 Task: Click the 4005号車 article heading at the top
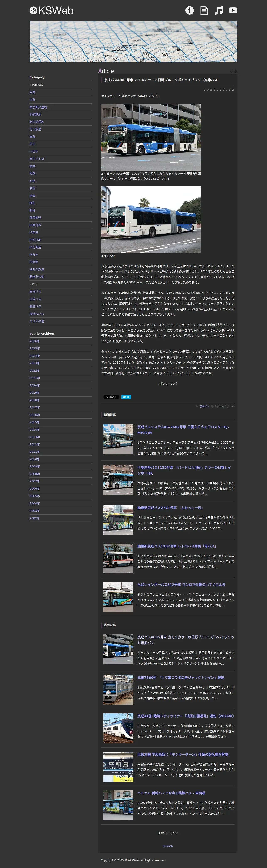(161, 80)
